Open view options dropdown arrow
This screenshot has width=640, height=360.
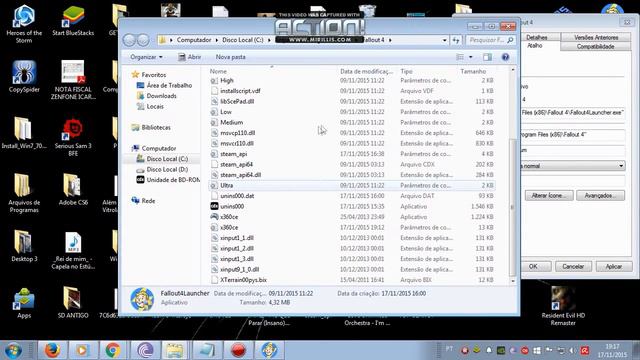471,57
